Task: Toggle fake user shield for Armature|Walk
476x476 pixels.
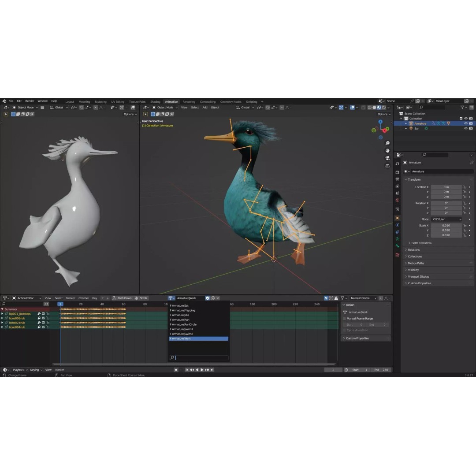Action: click(208, 298)
